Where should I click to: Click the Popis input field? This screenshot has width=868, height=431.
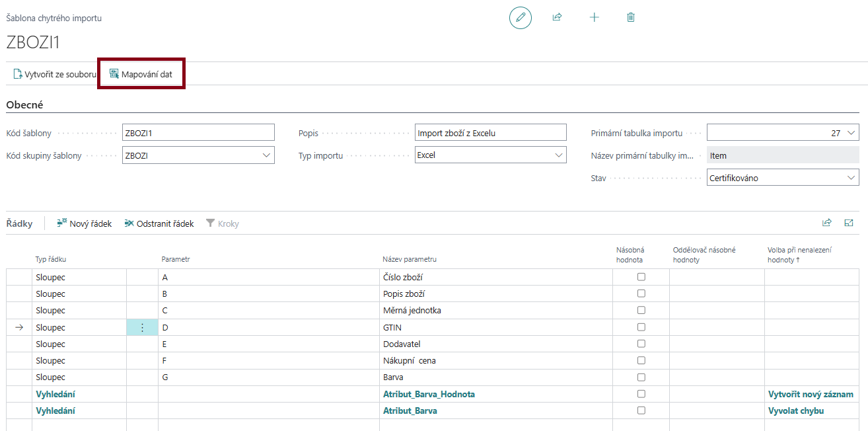490,133
